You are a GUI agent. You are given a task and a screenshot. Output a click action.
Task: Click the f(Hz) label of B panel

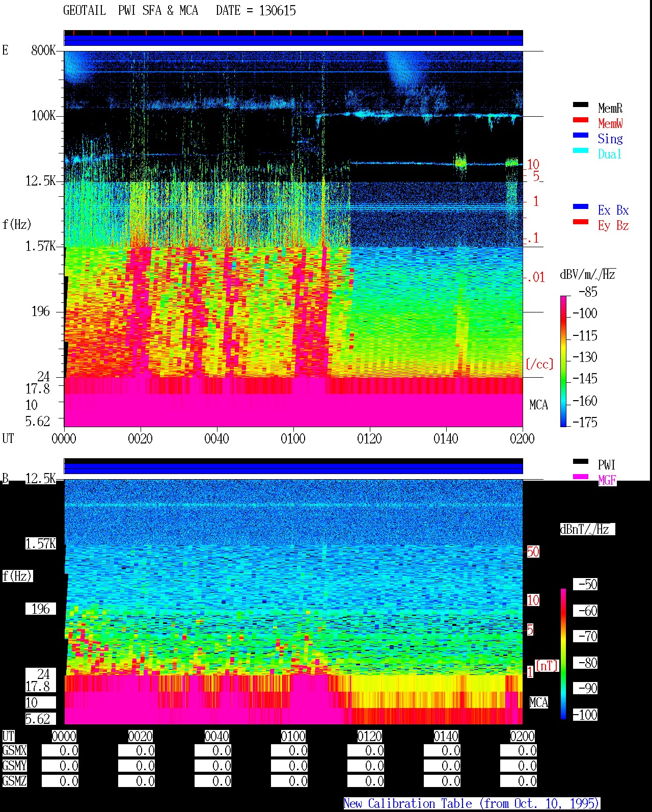click(17, 576)
